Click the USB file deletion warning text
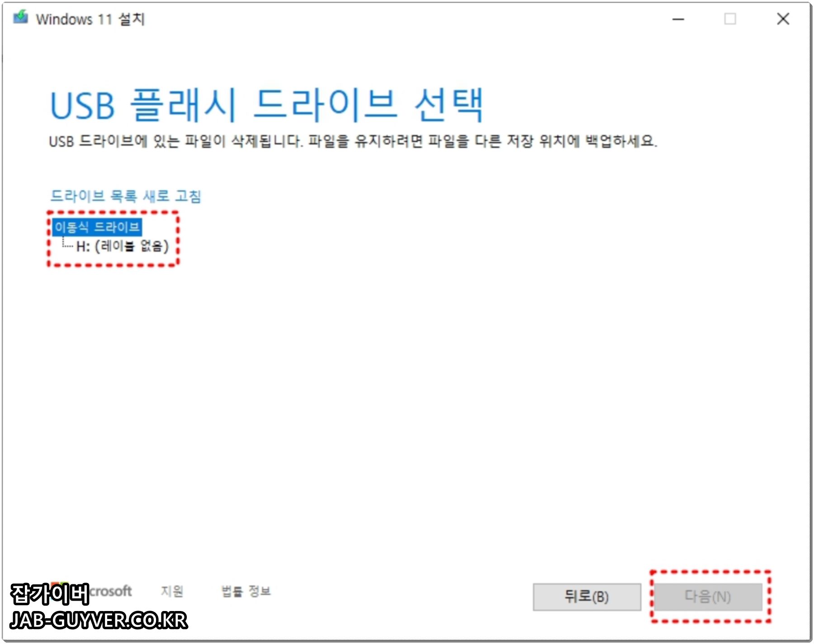814x644 pixels. pyautogui.click(x=353, y=141)
